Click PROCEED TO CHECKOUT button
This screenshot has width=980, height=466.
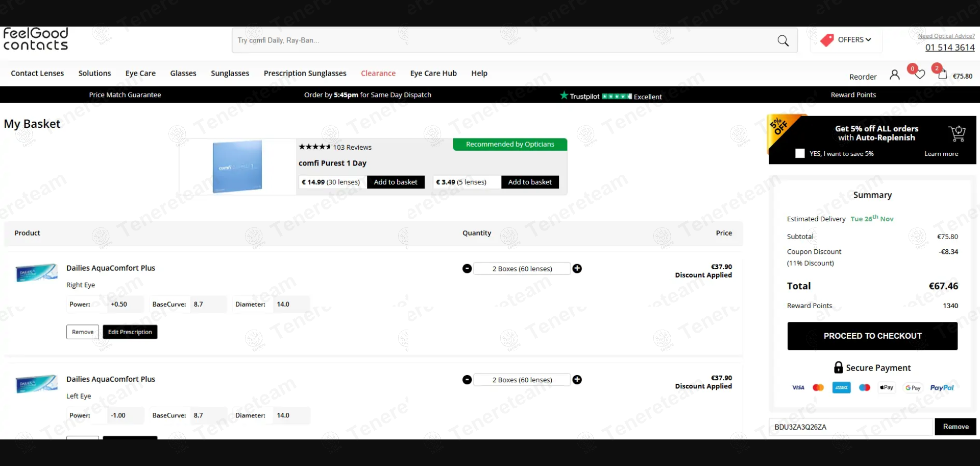tap(872, 336)
